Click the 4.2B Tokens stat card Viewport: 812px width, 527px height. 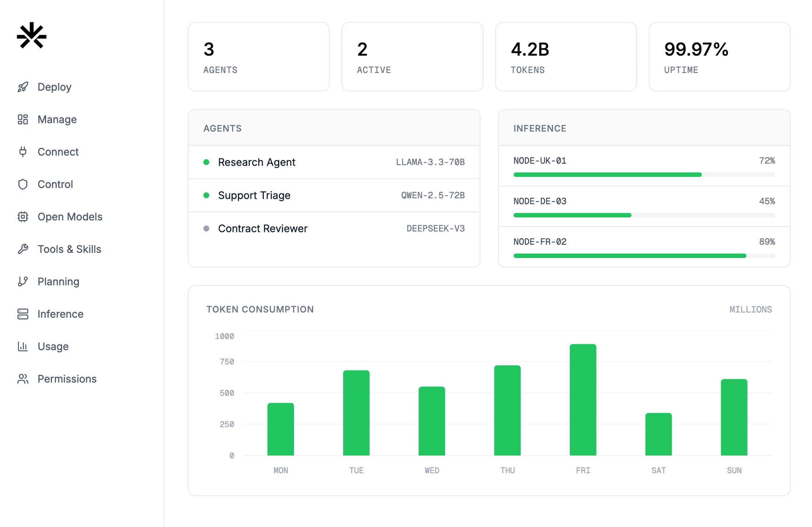(x=566, y=57)
